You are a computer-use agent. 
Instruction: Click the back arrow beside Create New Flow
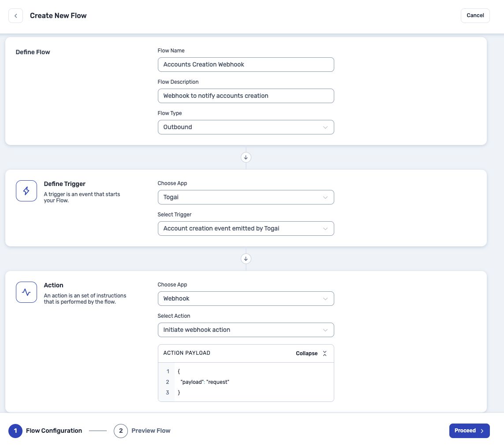click(15, 15)
